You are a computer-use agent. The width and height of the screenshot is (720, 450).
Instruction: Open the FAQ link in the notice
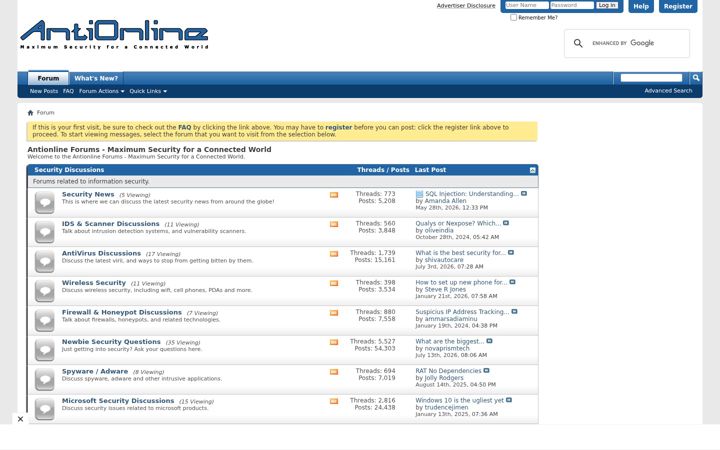click(185, 127)
